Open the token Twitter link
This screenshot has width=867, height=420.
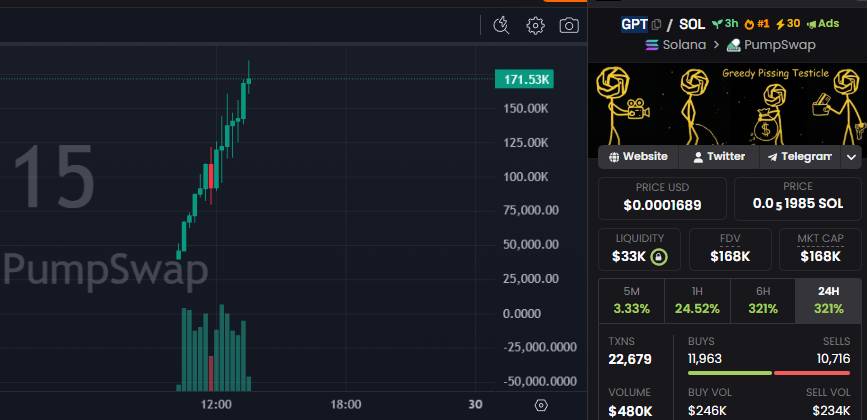(719, 157)
